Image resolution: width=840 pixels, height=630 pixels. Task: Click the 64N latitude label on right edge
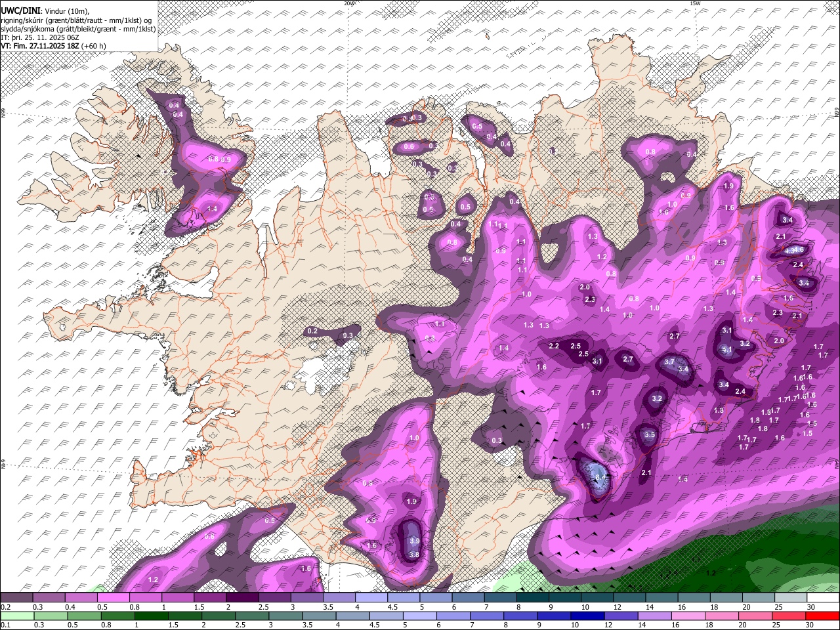coord(836,465)
